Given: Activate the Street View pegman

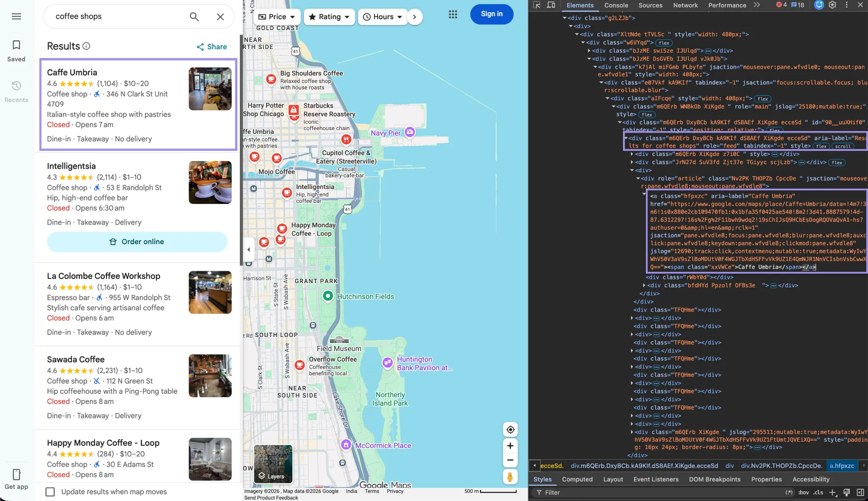Looking at the screenshot, I should point(510,477).
